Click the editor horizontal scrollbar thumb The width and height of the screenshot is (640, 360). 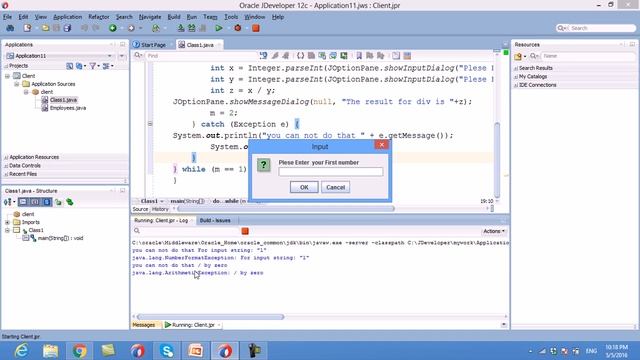pyautogui.click(x=286, y=209)
